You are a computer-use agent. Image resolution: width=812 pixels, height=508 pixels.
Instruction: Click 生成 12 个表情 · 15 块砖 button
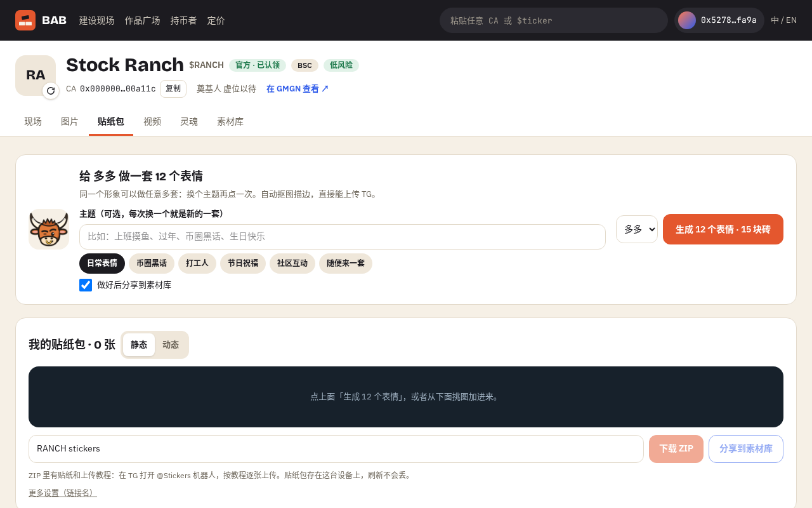pyautogui.click(x=723, y=229)
